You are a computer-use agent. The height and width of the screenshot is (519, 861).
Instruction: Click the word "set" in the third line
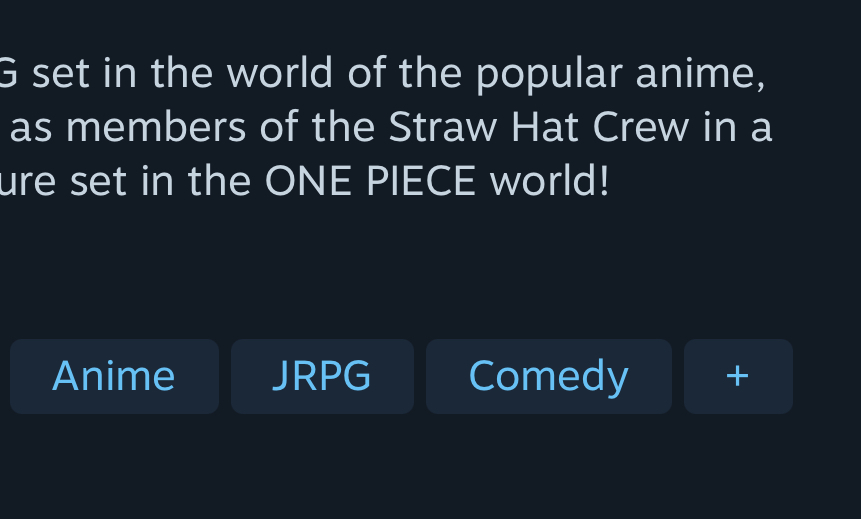pyautogui.click(x=98, y=183)
